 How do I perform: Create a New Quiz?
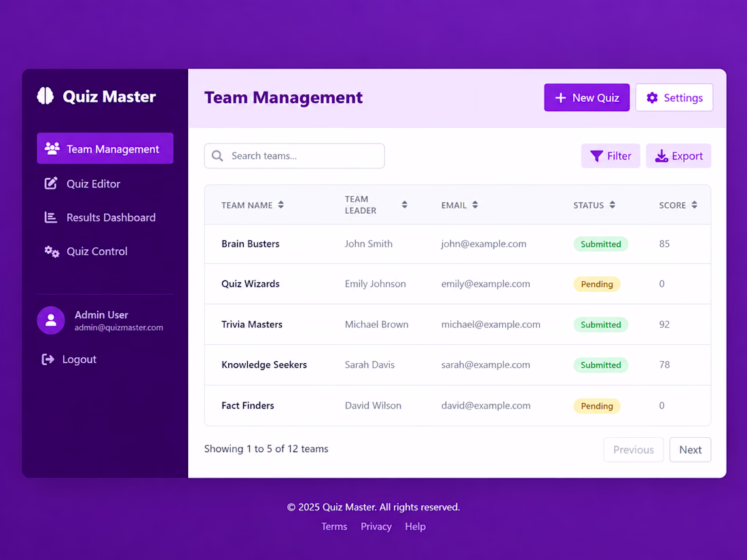587,98
